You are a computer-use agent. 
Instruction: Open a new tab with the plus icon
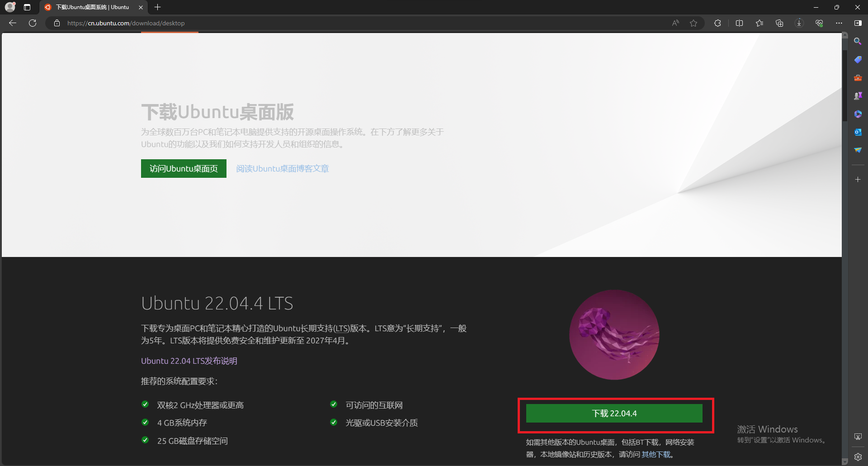pyautogui.click(x=157, y=7)
